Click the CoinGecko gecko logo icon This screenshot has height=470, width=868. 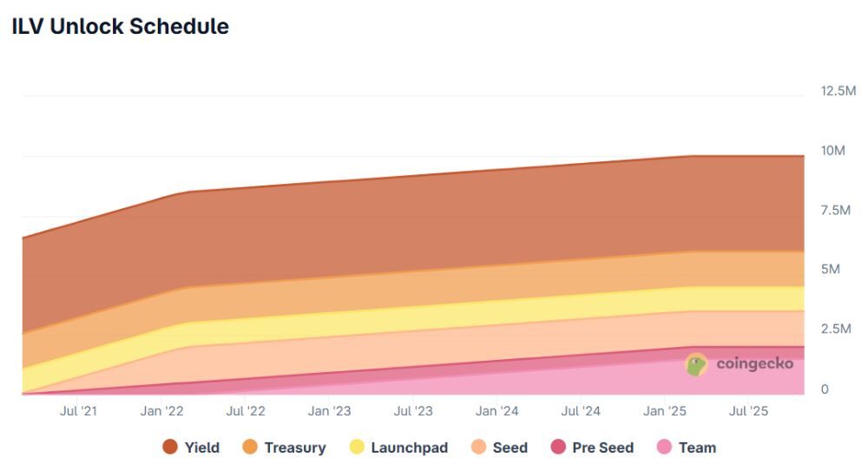pos(696,364)
